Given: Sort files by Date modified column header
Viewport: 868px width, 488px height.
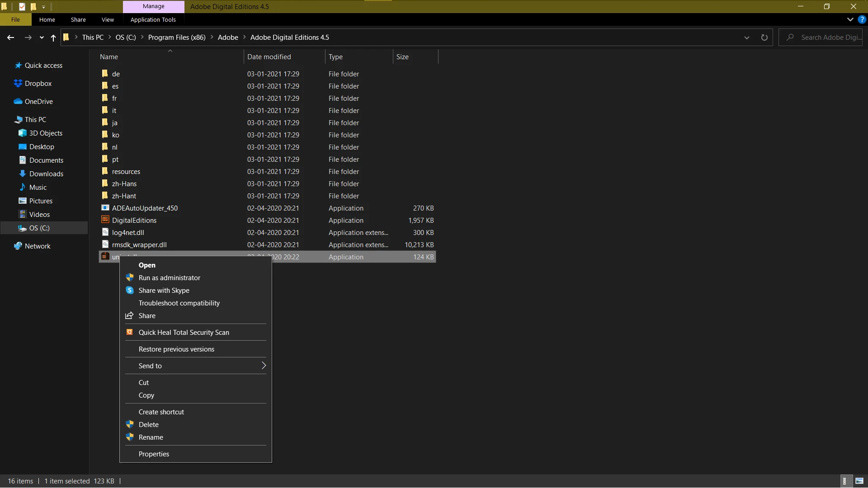Looking at the screenshot, I should [x=269, y=57].
